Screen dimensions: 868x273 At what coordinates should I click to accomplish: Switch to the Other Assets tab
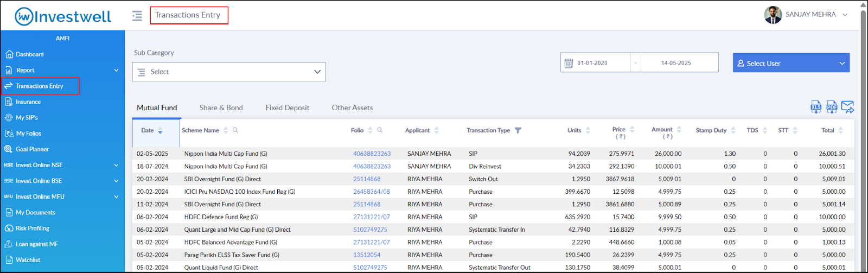click(352, 107)
